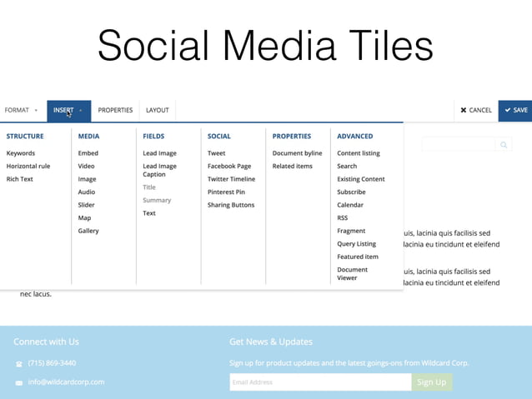Screen dimensions: 532x399
Task: Click the Properties column heading in menu
Action: click(x=292, y=137)
